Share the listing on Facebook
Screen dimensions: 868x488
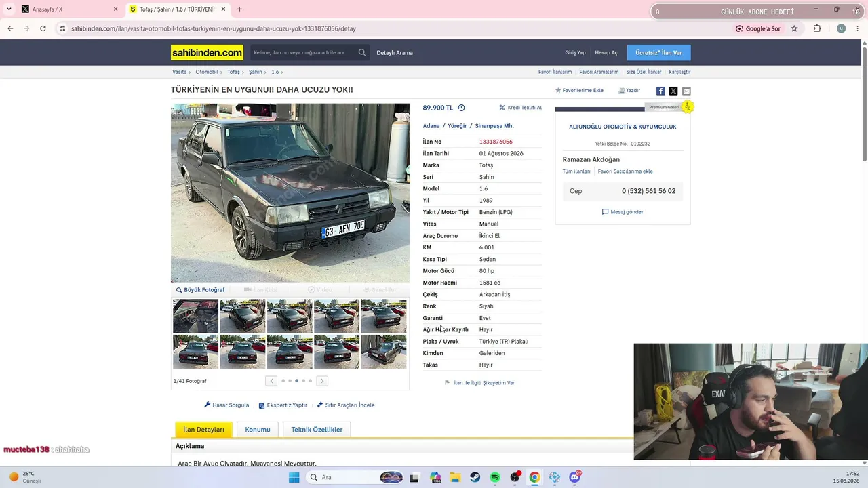pos(660,91)
